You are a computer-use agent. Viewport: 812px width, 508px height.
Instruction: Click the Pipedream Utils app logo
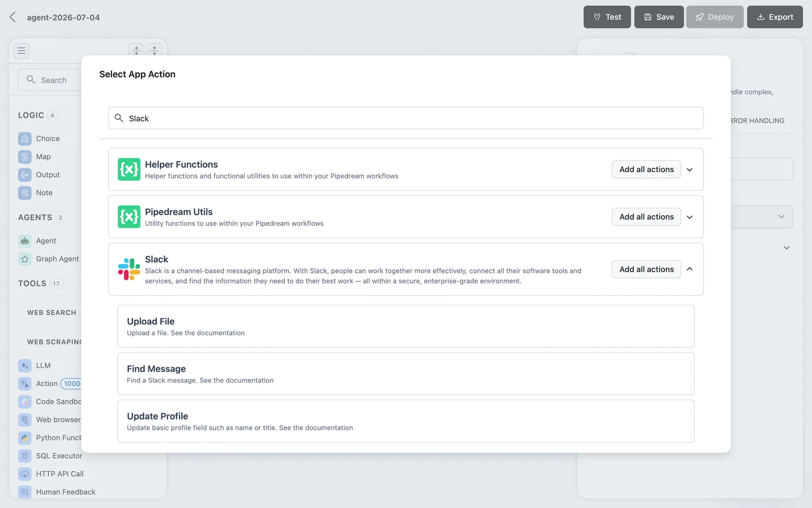(x=129, y=217)
